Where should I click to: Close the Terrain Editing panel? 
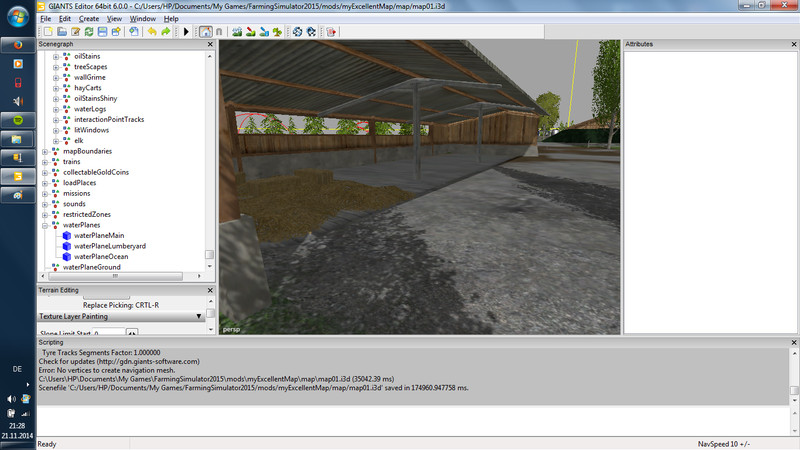210,290
